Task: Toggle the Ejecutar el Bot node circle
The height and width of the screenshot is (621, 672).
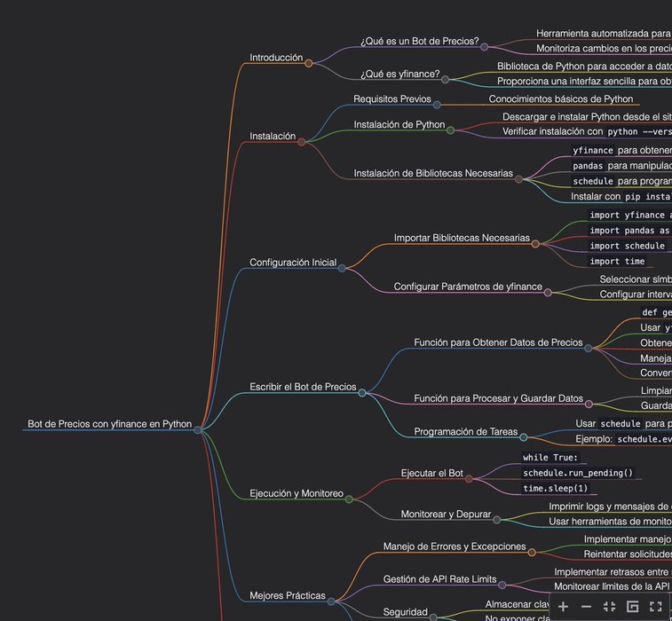Action: coord(469,479)
